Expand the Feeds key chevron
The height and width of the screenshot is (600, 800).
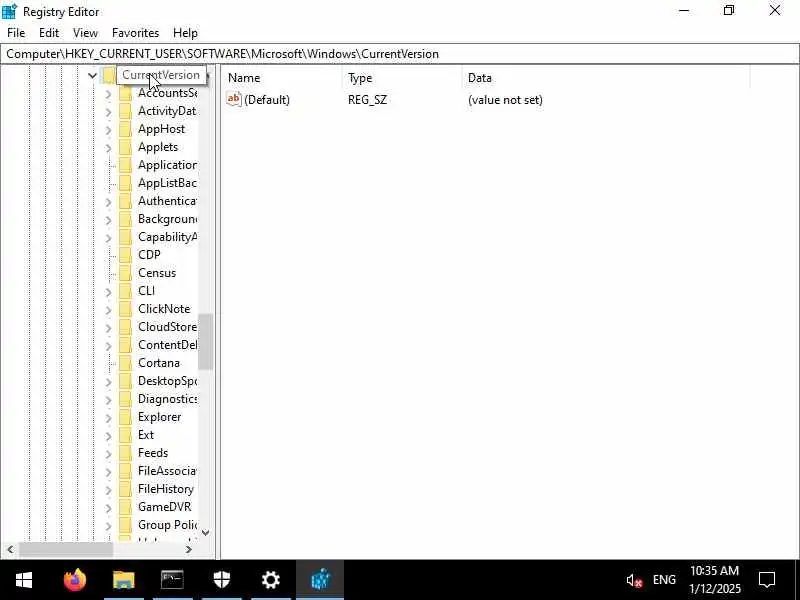point(108,454)
